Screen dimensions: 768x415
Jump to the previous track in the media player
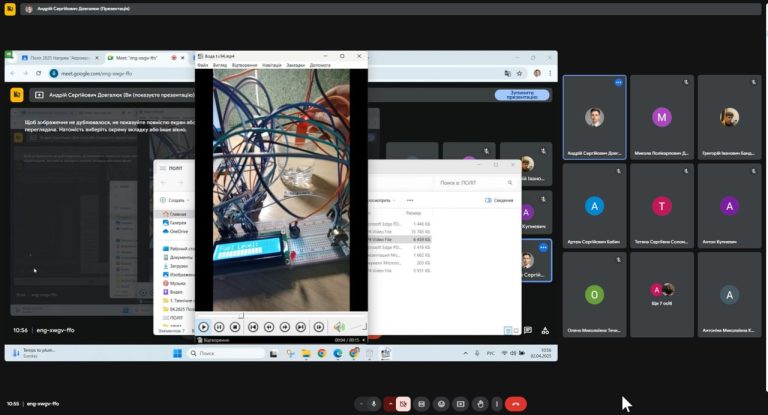tap(253, 327)
